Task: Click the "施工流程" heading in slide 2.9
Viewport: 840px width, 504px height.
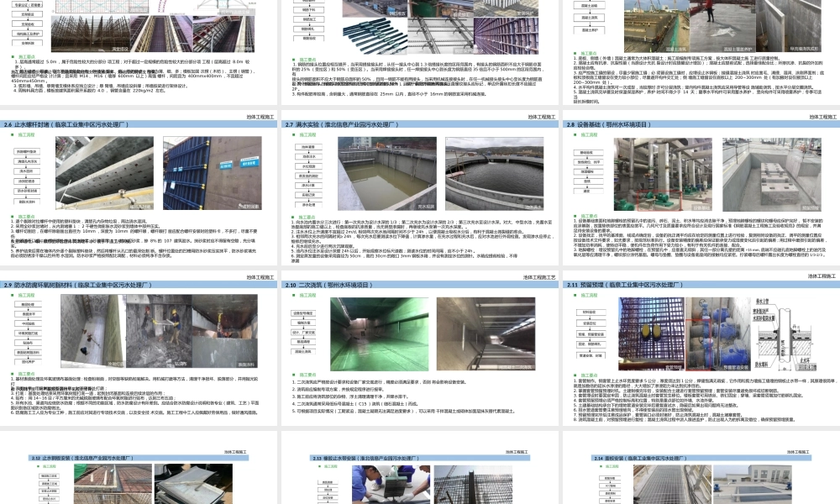Action: click(x=26, y=295)
